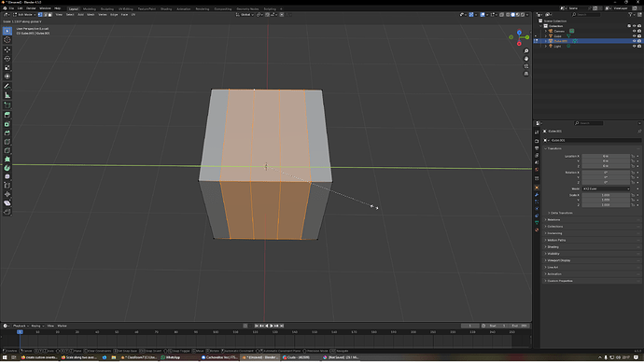Open the Mesh menu in viewport header
Screen dimensions: 644x362
coord(91,15)
